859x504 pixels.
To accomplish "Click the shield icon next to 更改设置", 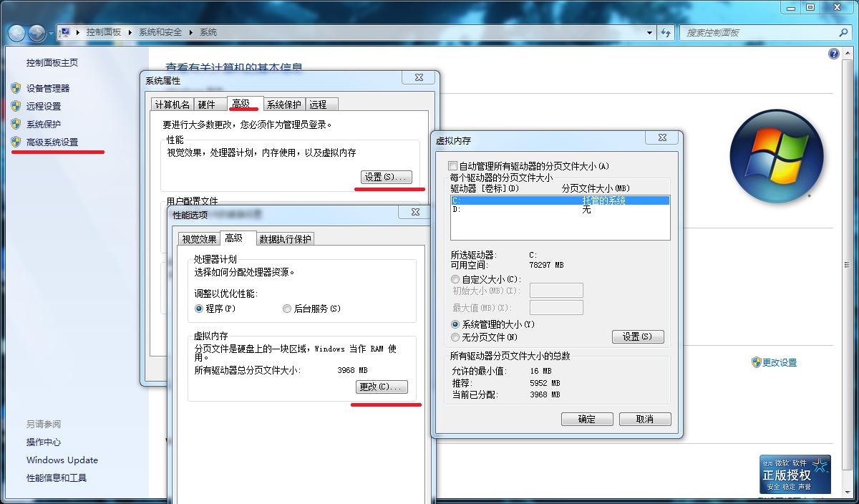I will [x=756, y=362].
